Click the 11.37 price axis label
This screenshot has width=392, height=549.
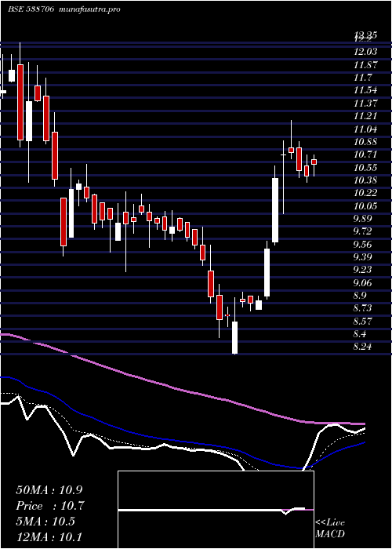365,103
